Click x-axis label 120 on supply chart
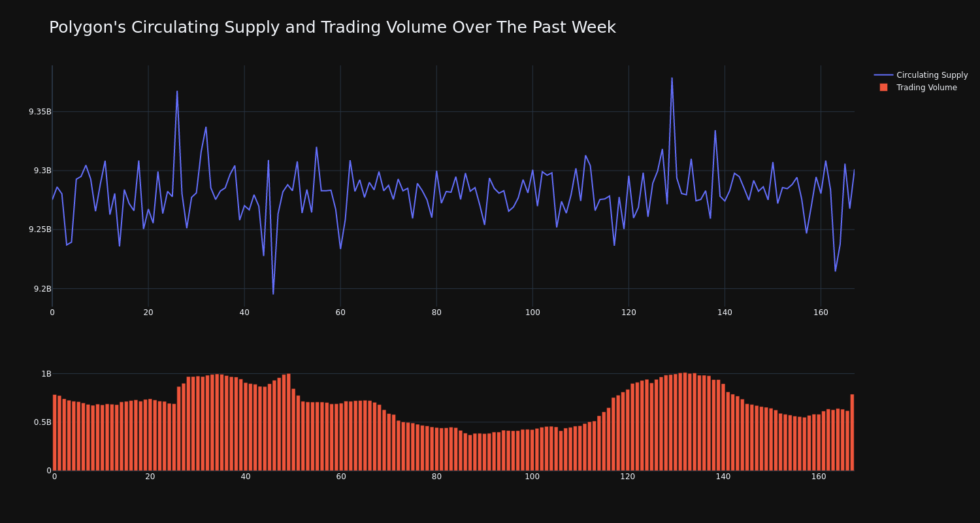This screenshot has height=523, width=980. pos(629,312)
